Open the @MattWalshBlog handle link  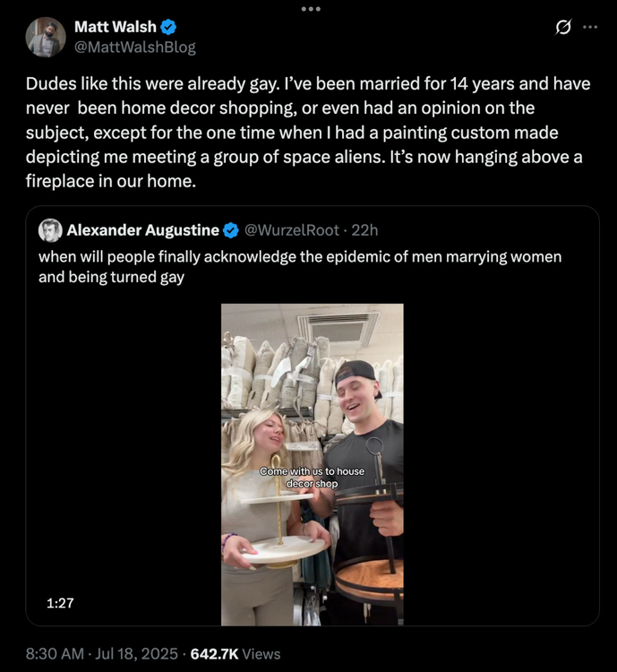[134, 47]
